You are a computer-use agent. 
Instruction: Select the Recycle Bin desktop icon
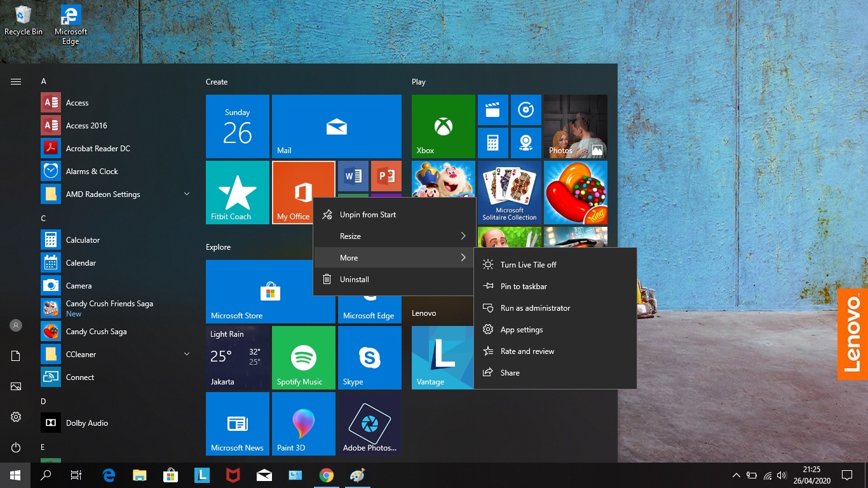[24, 20]
